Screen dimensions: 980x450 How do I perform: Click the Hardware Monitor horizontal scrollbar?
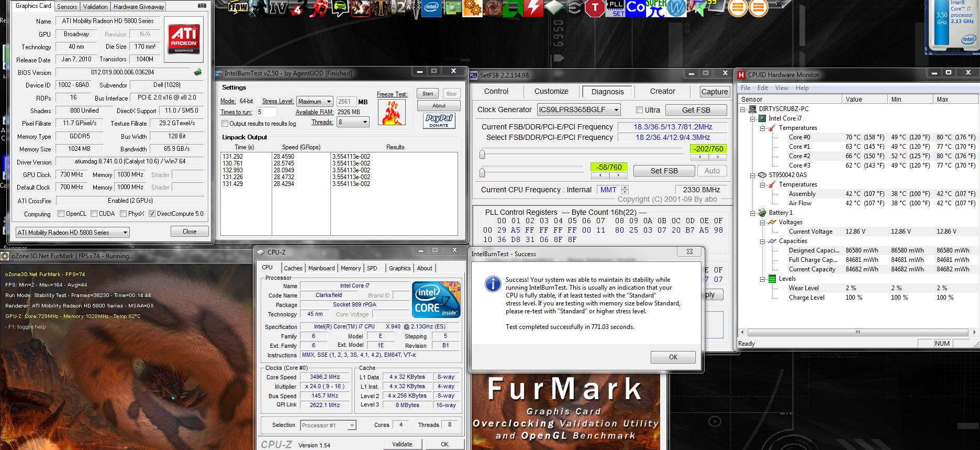pyautogui.click(x=857, y=332)
